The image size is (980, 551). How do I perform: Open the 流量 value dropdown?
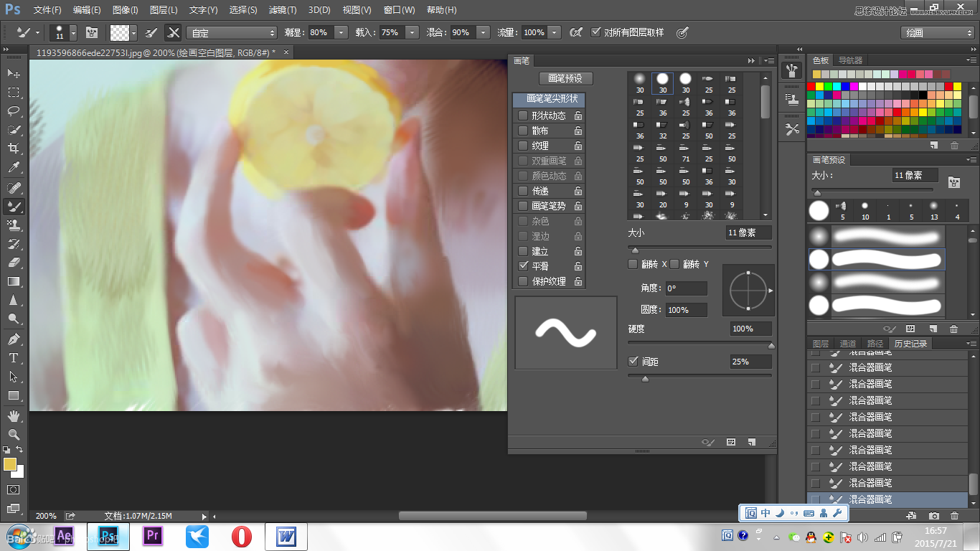(555, 32)
